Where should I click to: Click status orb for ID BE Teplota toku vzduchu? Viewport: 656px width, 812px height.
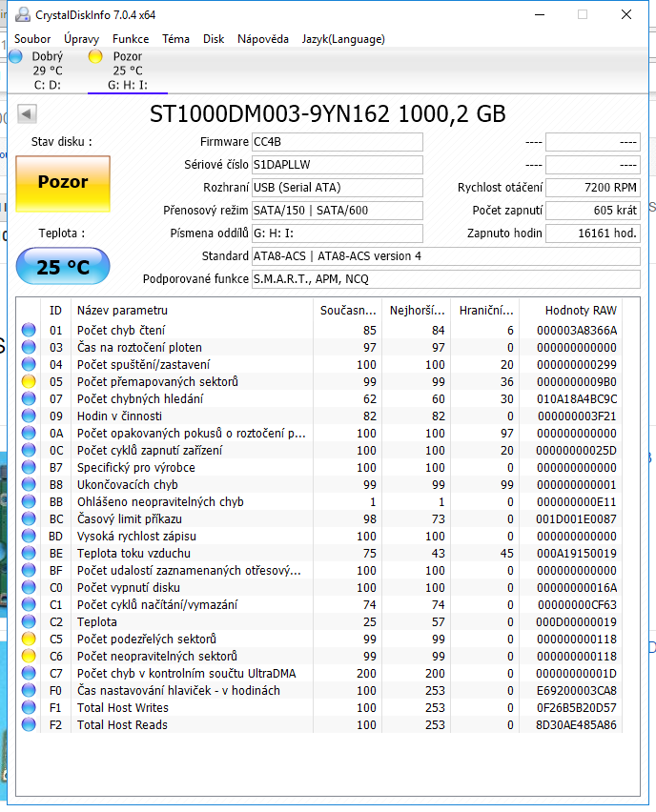click(29, 553)
